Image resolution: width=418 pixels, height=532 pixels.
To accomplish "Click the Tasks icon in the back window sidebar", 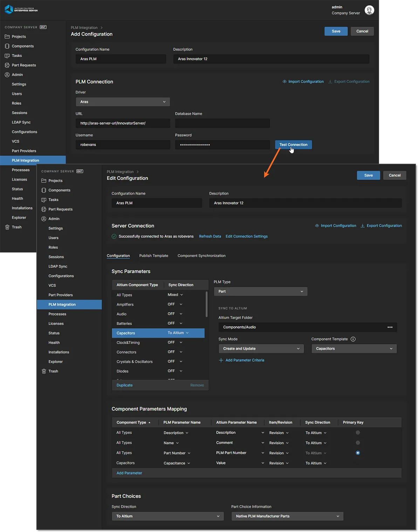I will pos(7,56).
